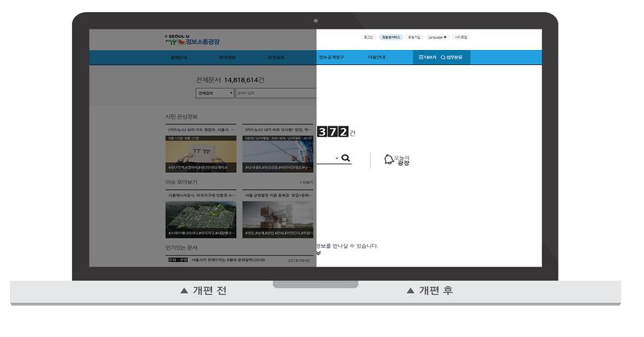Open the card news thumbnail with paper sign
644x337 pixels.
pos(201,154)
